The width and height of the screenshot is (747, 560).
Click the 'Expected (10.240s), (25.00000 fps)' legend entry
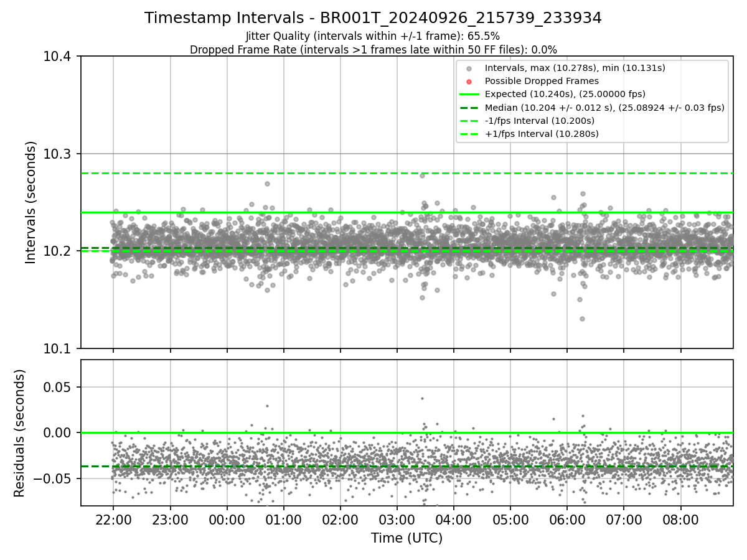click(565, 94)
